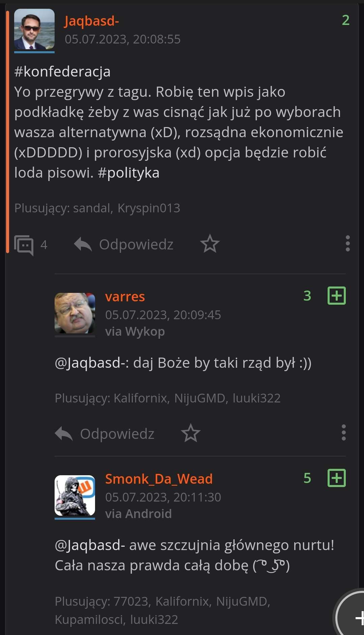Favorite Jaqbasd- post with star icon
The width and height of the screenshot is (364, 635).
point(210,244)
